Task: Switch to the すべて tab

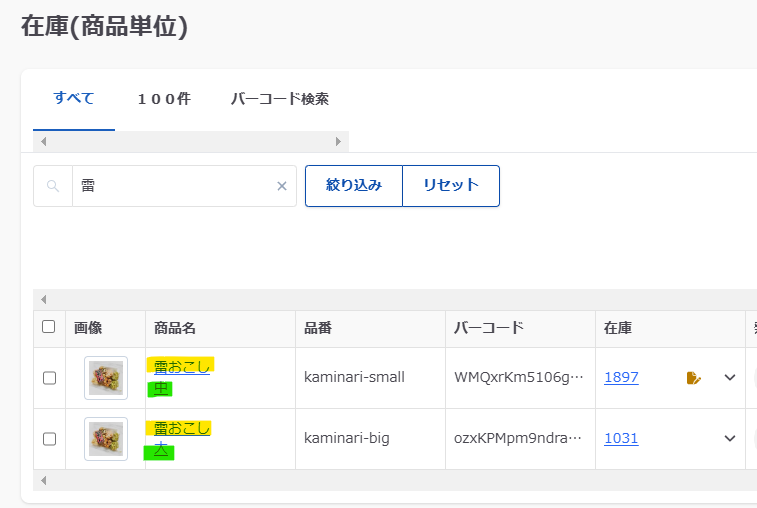Action: point(74,98)
